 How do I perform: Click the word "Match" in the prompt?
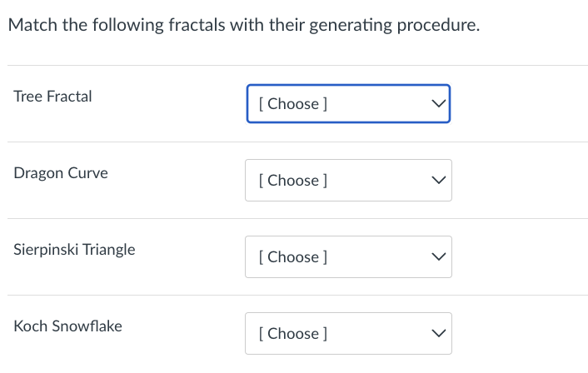(x=32, y=25)
